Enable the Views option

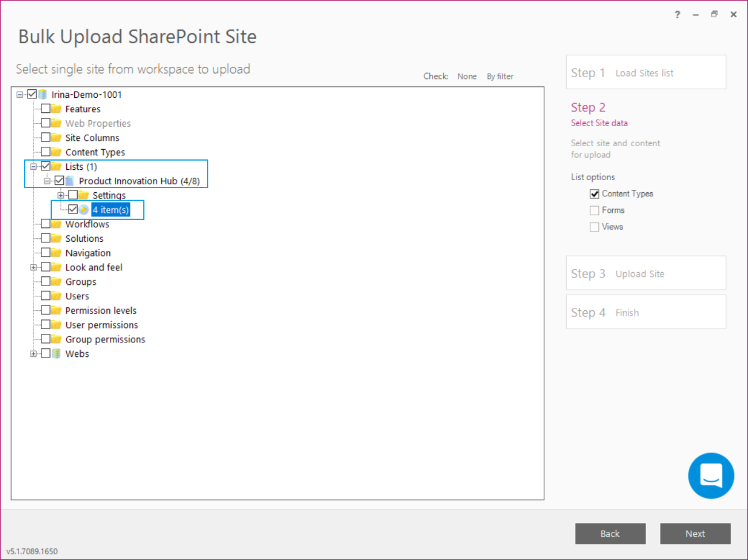pyautogui.click(x=594, y=226)
